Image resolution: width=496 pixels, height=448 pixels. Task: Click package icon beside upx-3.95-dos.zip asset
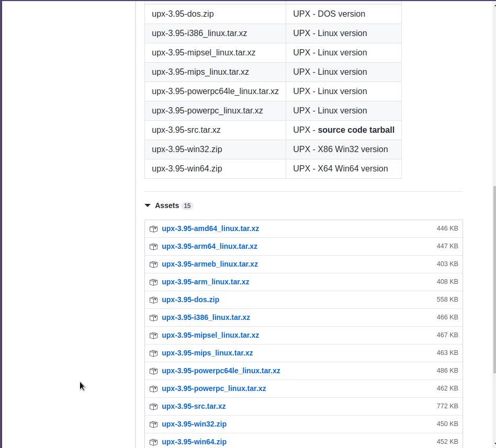click(153, 300)
